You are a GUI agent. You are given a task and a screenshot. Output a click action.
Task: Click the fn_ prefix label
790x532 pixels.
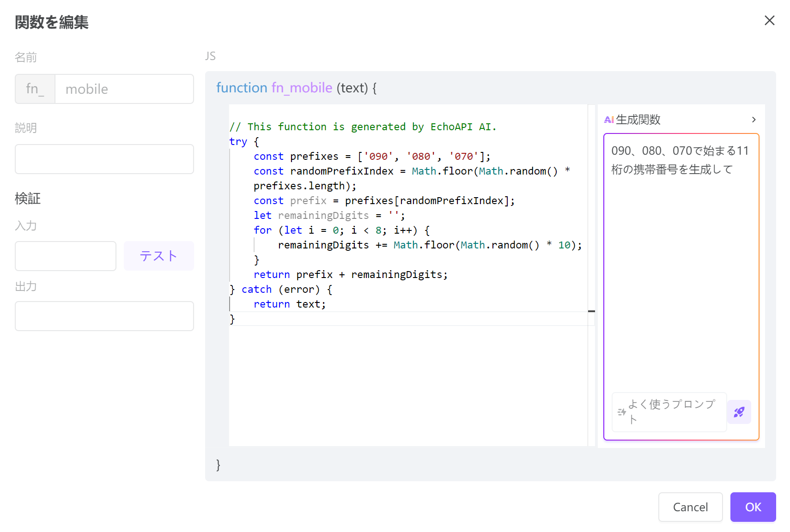[x=35, y=89]
